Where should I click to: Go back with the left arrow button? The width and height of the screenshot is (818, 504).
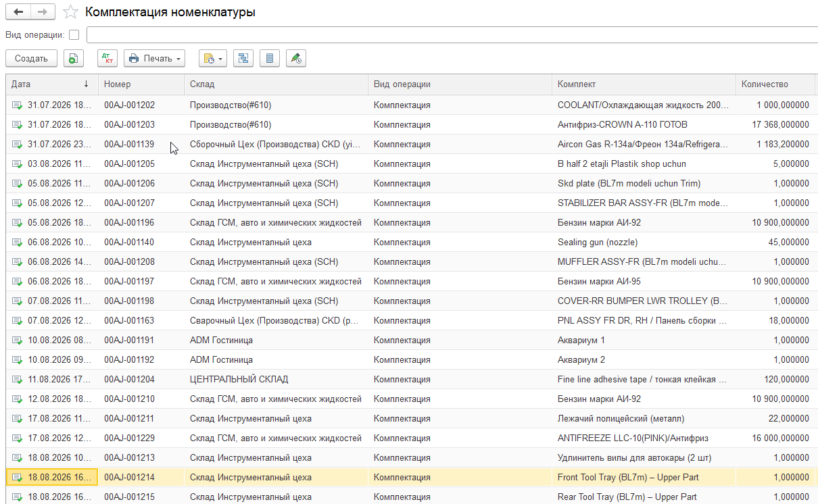pyautogui.click(x=18, y=12)
